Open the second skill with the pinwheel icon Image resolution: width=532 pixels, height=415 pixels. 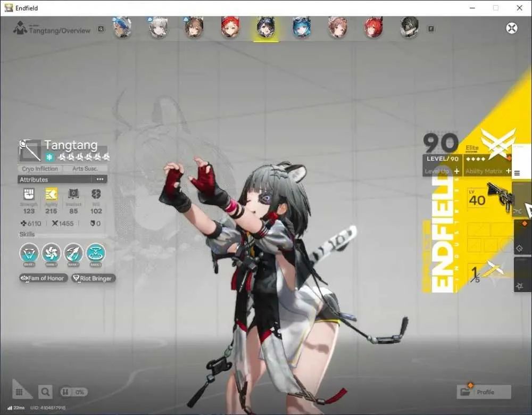[51, 253]
